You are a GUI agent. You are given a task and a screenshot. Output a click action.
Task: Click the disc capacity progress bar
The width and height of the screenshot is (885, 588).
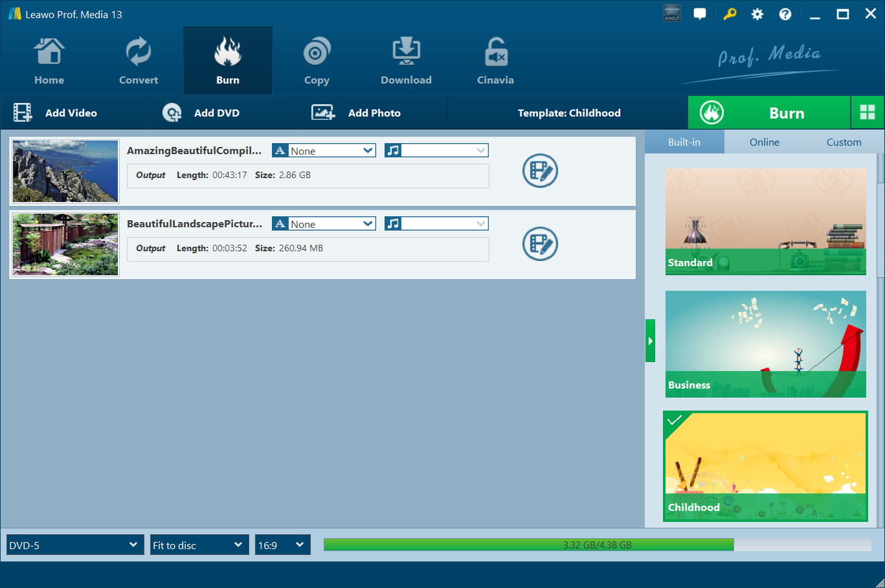point(597,545)
